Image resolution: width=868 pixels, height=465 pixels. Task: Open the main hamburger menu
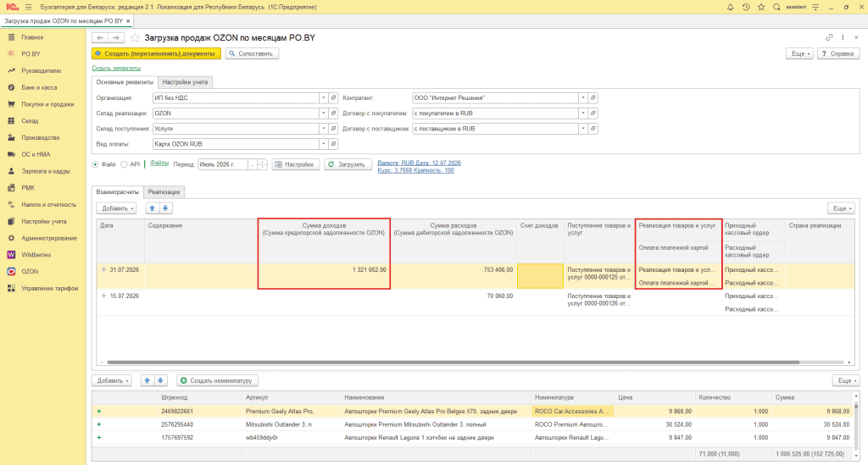[28, 7]
